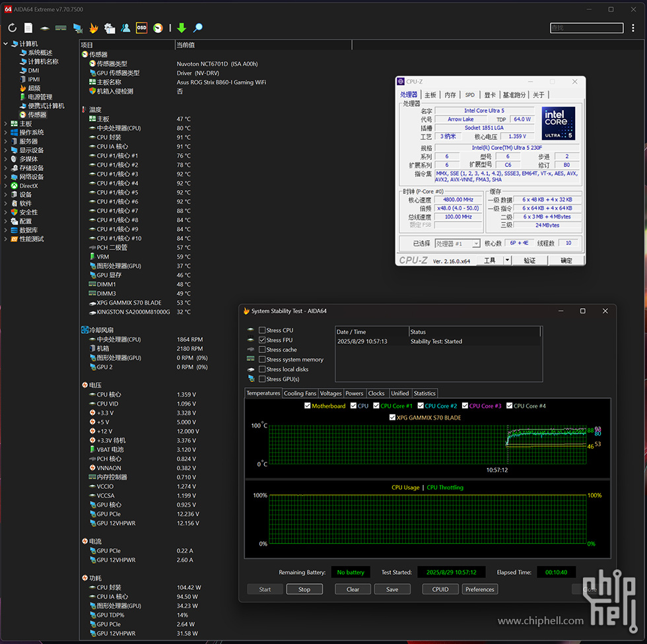Expand the 存储设备 tree node

(6, 168)
